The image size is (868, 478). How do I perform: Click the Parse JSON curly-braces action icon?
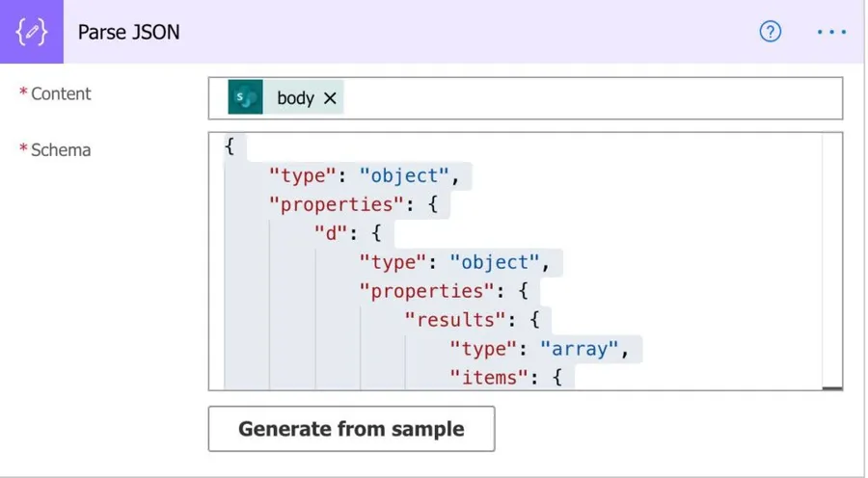[x=31, y=32]
